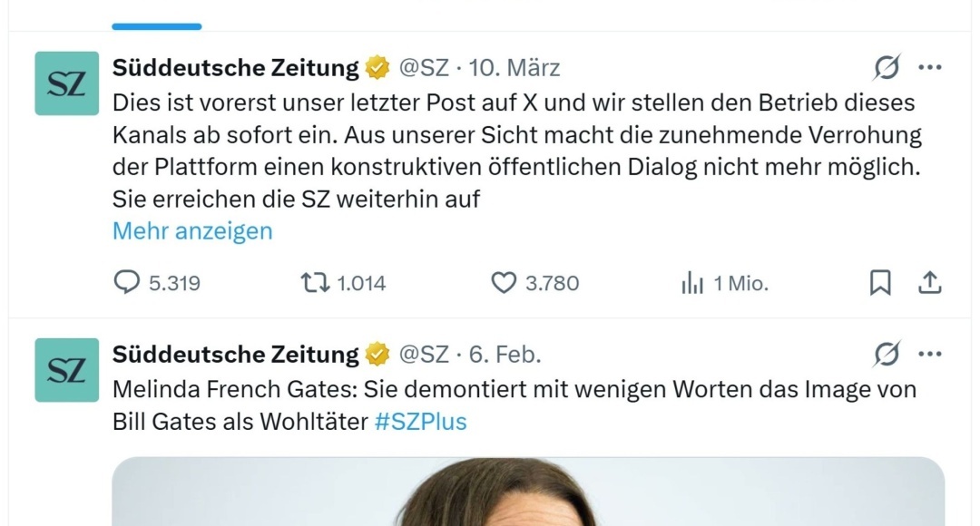Bookmark the March 10 SZ post
980x526 pixels.
tap(880, 283)
